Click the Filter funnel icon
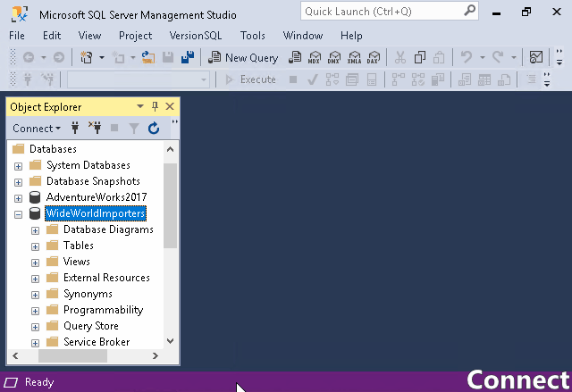 click(x=134, y=129)
